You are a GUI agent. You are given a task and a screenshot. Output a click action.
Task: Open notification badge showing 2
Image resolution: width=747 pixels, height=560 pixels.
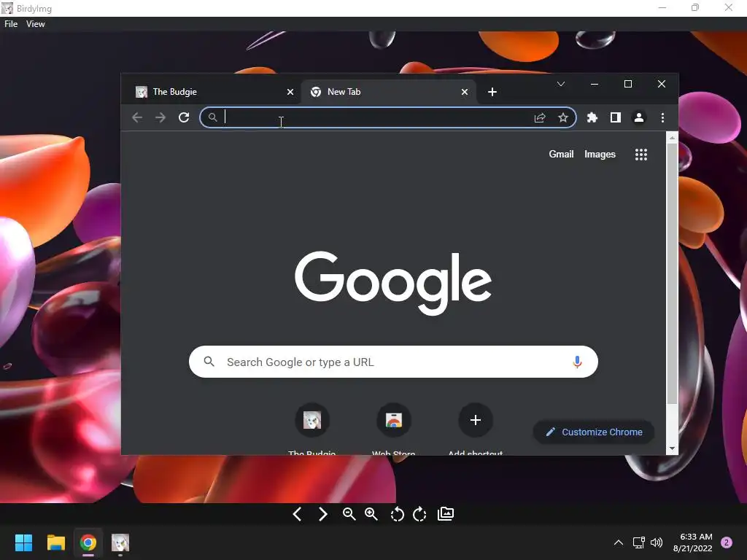click(x=727, y=542)
